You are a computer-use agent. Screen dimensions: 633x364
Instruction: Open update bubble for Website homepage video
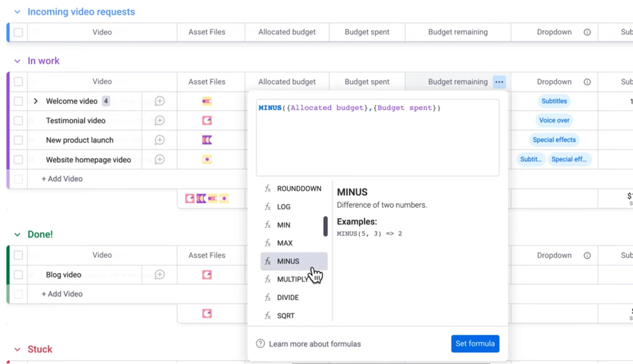click(159, 159)
